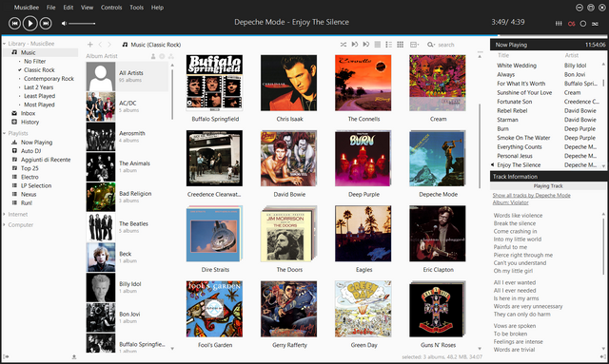Expand the Computer section
609x364 pixels.
[4, 224]
